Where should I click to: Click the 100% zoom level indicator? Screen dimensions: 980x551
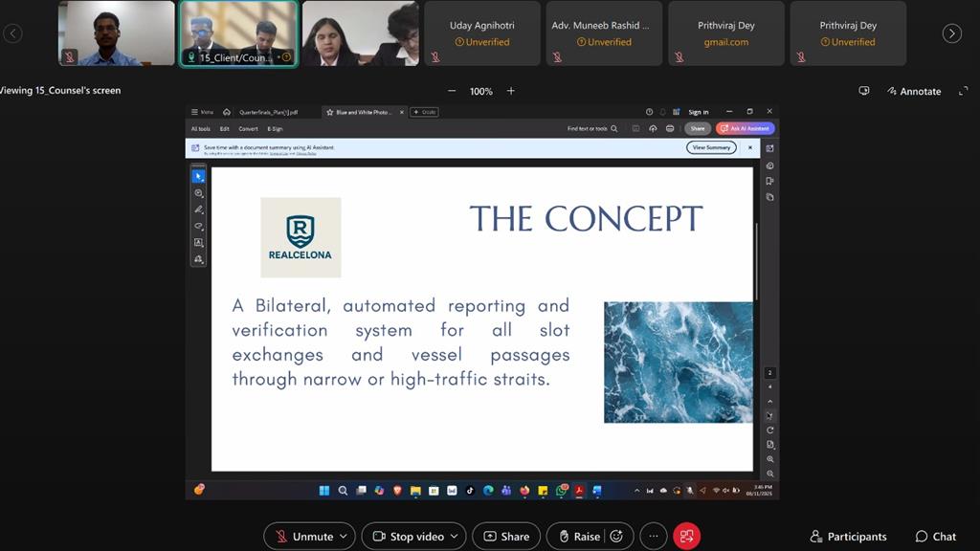(480, 91)
